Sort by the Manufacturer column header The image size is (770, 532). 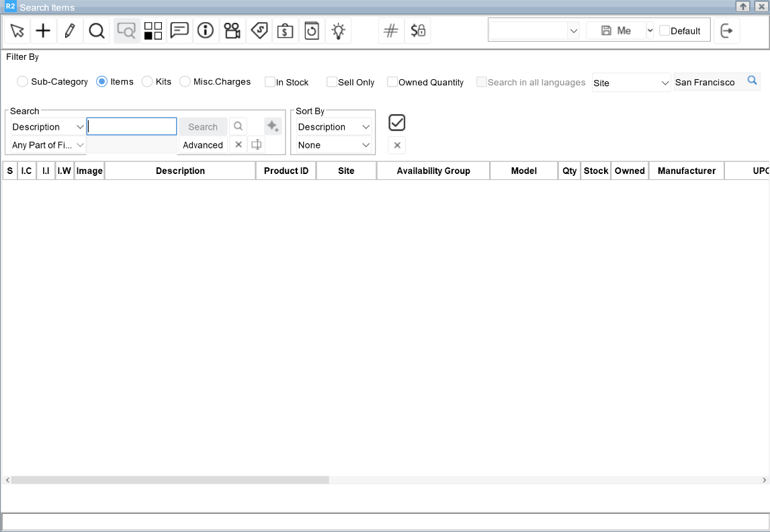[x=686, y=171]
